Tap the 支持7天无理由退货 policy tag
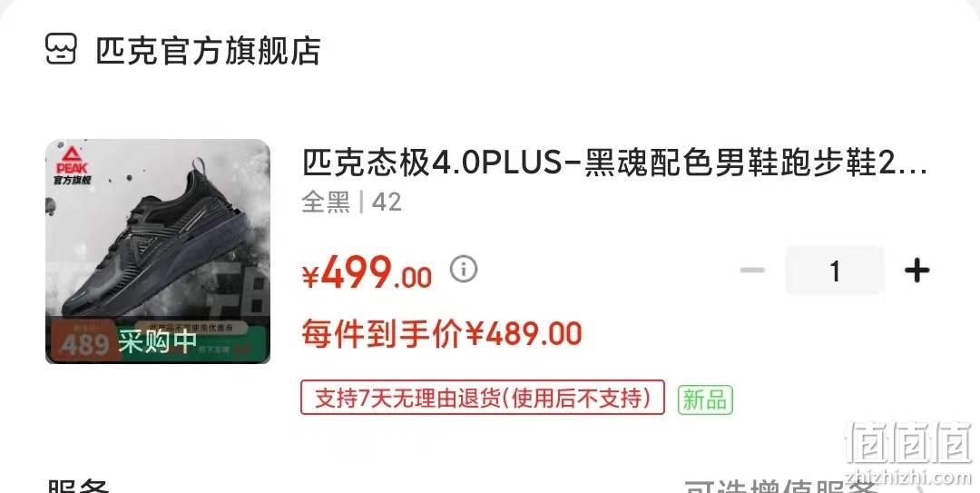 483,398
